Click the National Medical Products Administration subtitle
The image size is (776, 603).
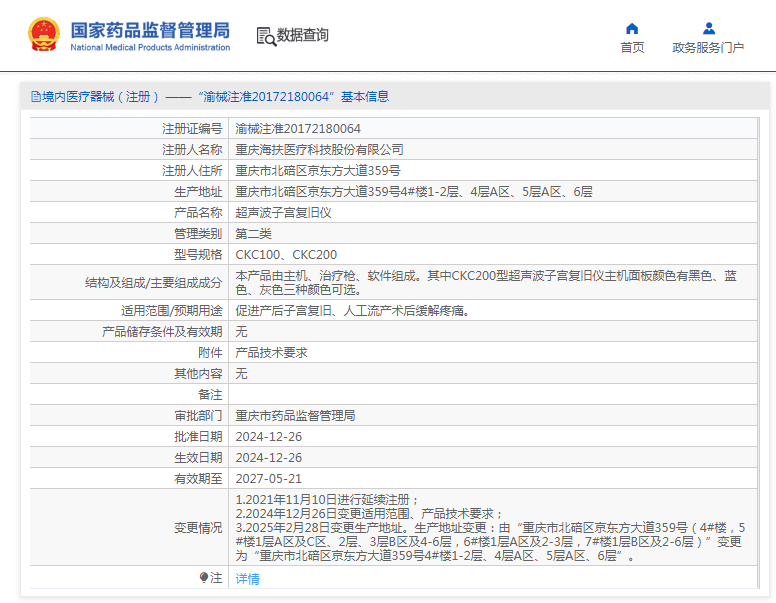click(x=150, y=47)
